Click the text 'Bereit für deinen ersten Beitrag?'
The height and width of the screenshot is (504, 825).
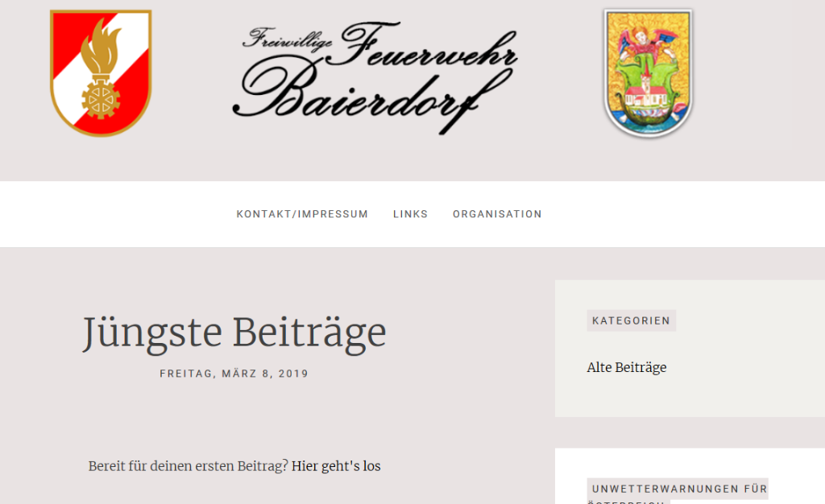coord(189,466)
